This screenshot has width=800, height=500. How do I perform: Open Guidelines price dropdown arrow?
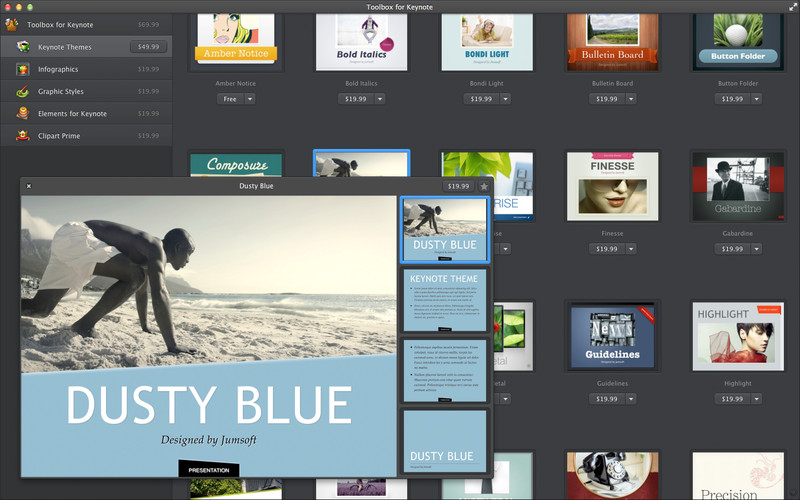pos(631,399)
